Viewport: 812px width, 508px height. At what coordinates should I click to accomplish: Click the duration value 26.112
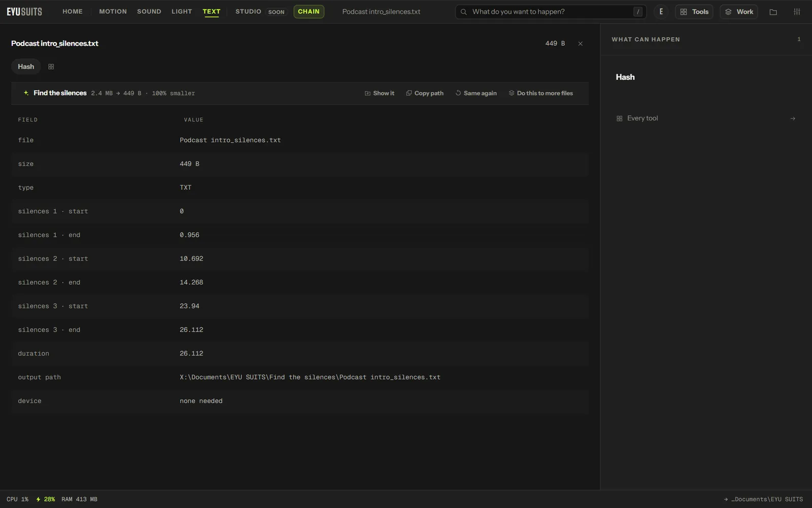tap(191, 354)
